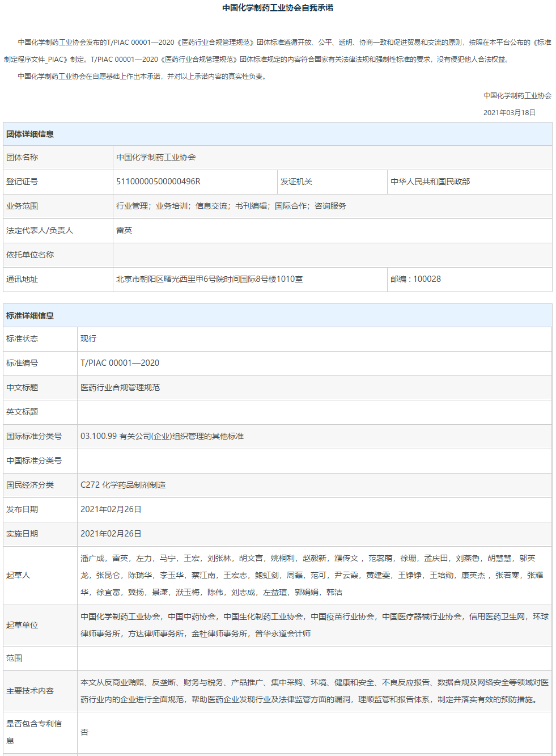Screen dimensions: 556x756
Task: Click the 发布日期 value 2021年02月26日
Action: coord(111,509)
